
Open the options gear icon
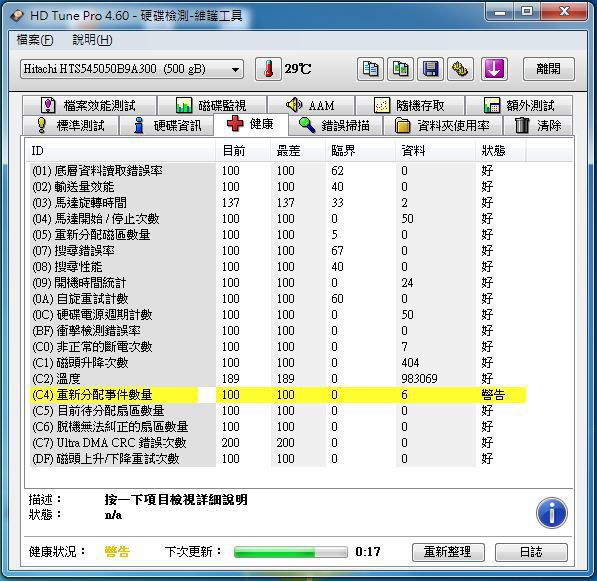point(461,69)
